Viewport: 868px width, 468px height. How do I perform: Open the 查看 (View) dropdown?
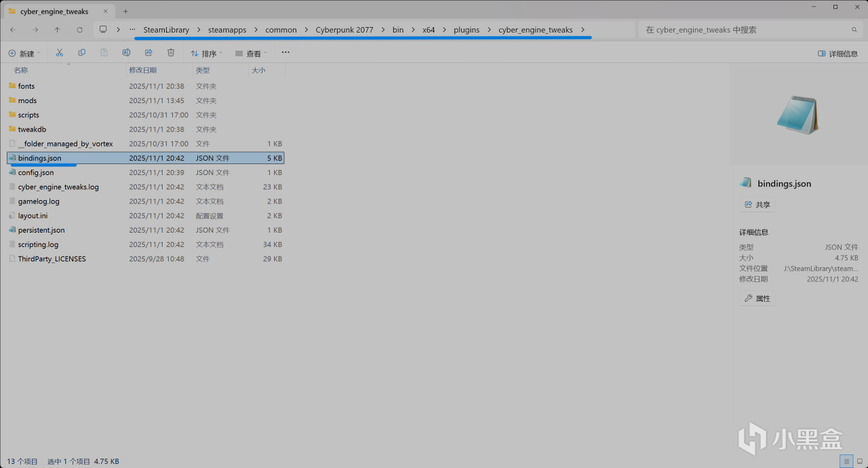pos(251,54)
